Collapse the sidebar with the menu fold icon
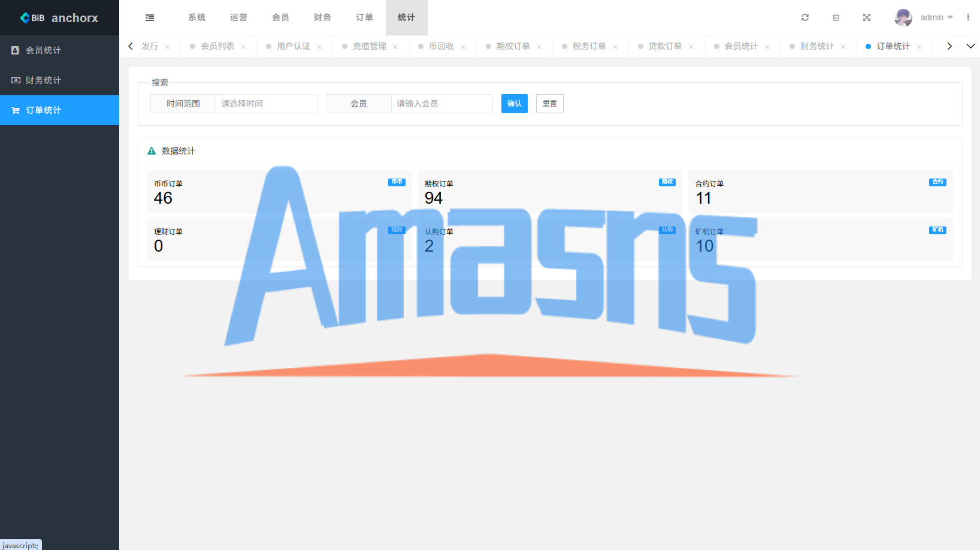The height and width of the screenshot is (550, 980). pos(150,18)
